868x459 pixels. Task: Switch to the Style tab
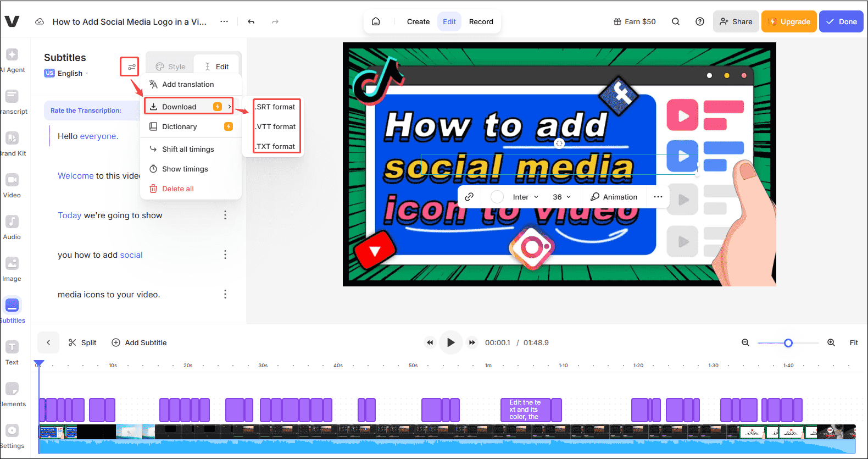tap(170, 67)
